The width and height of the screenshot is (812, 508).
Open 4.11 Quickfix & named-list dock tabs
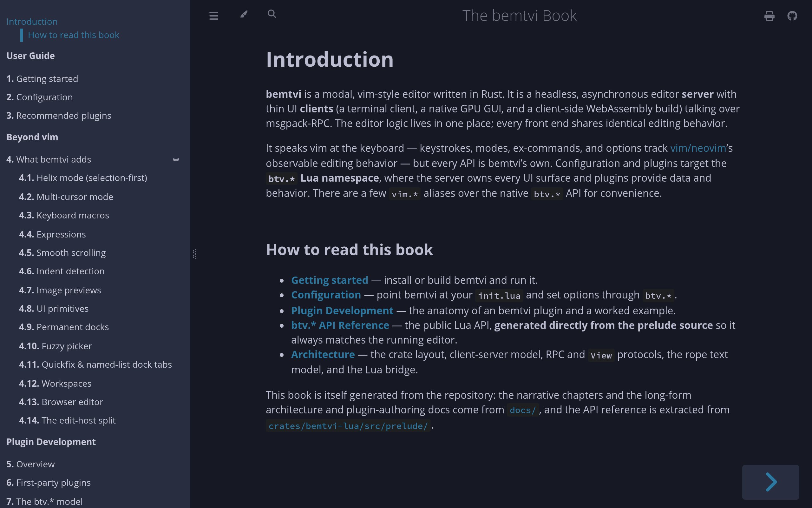95,364
